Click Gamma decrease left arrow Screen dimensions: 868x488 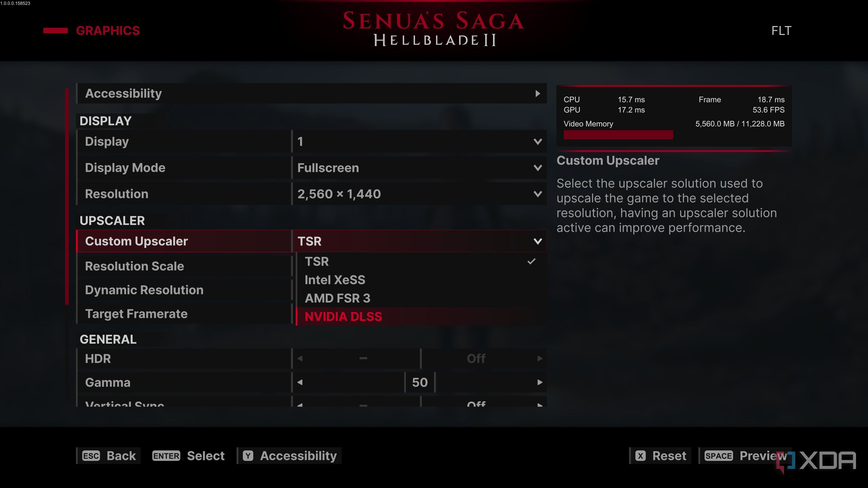(300, 383)
